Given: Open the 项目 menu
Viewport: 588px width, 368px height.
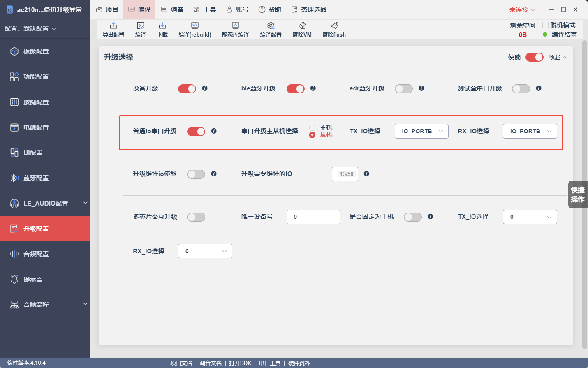Looking at the screenshot, I should 107,9.
